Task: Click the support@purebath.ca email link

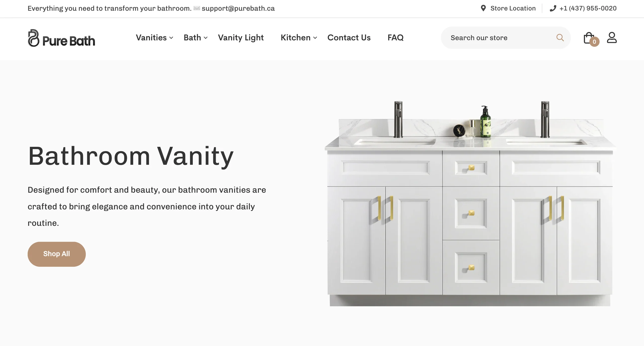Action: [238, 8]
